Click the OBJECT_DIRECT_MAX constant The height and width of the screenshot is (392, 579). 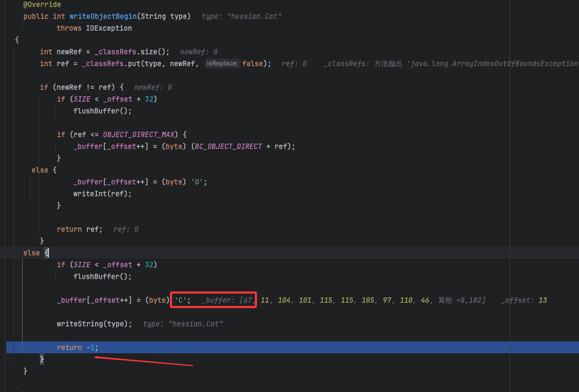coord(139,134)
